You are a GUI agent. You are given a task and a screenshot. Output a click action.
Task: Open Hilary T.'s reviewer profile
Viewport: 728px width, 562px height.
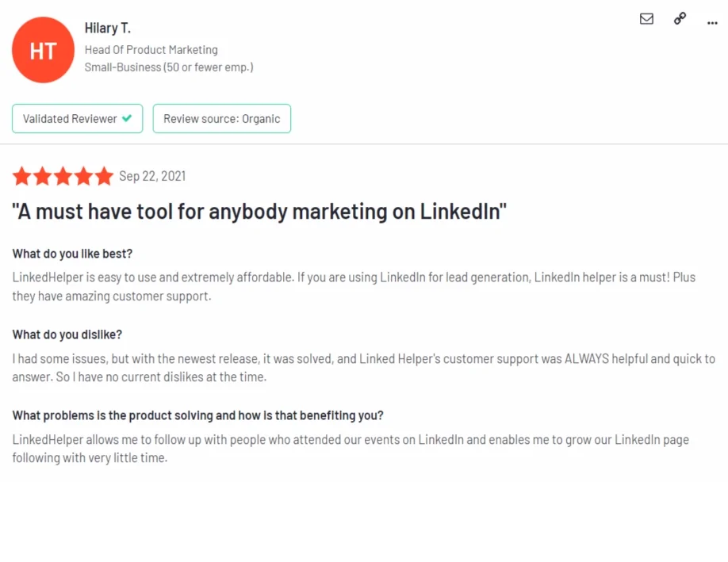click(108, 28)
